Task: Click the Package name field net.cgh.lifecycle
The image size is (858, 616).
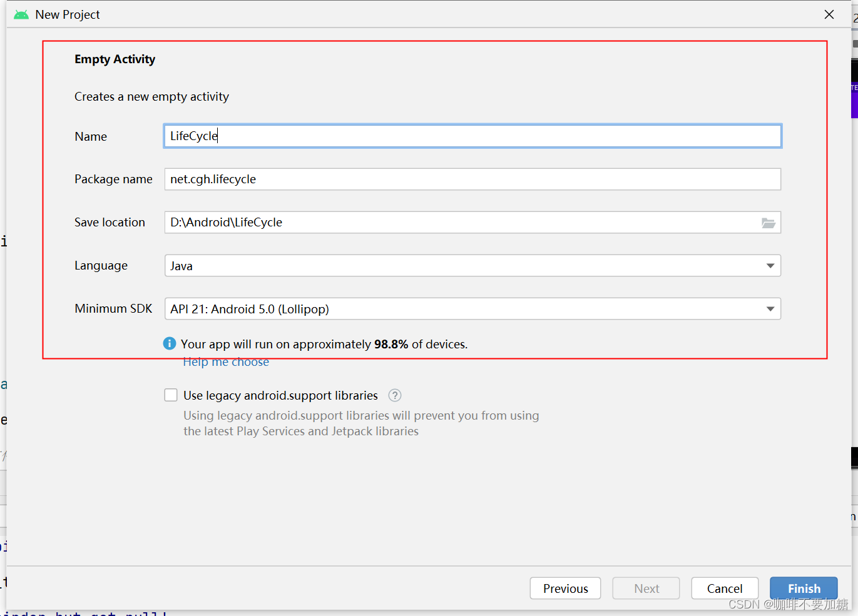Action: click(x=472, y=179)
